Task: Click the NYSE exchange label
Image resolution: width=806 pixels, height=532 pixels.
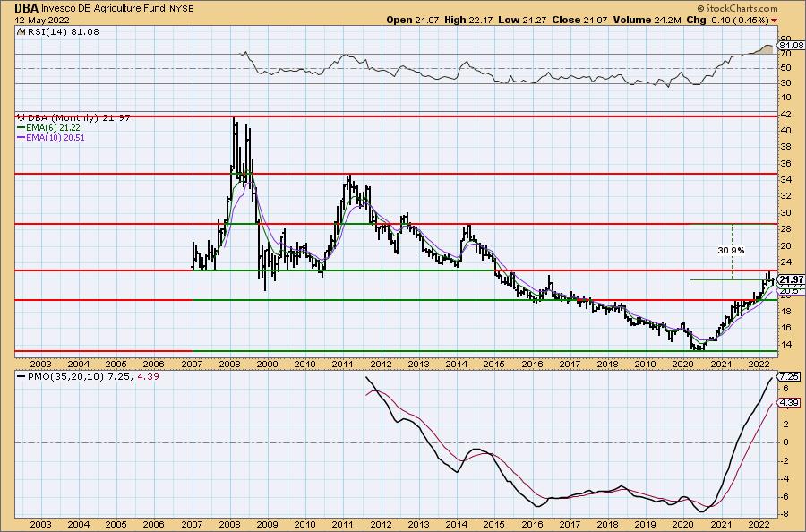Action: coord(181,9)
